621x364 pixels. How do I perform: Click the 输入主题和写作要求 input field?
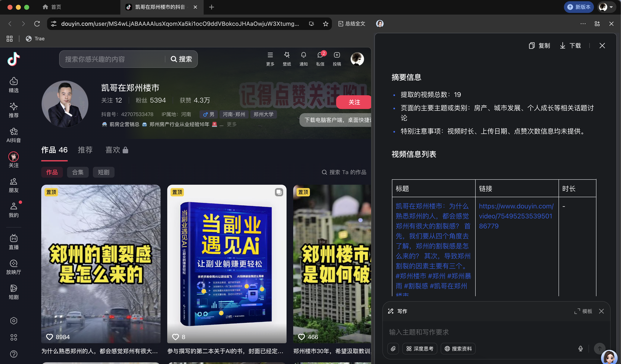point(485,332)
